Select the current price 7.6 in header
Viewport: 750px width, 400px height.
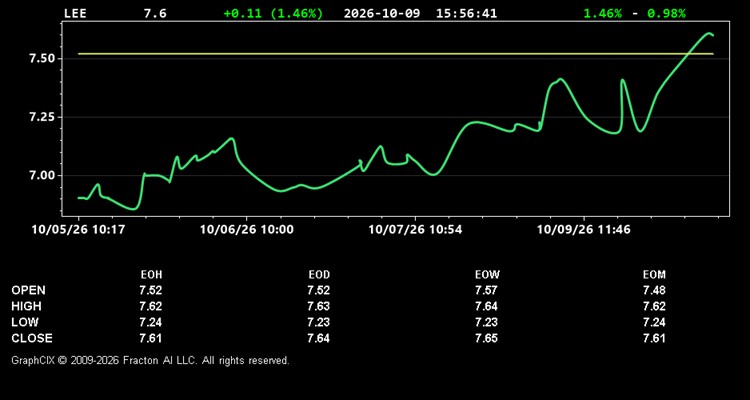click(155, 13)
